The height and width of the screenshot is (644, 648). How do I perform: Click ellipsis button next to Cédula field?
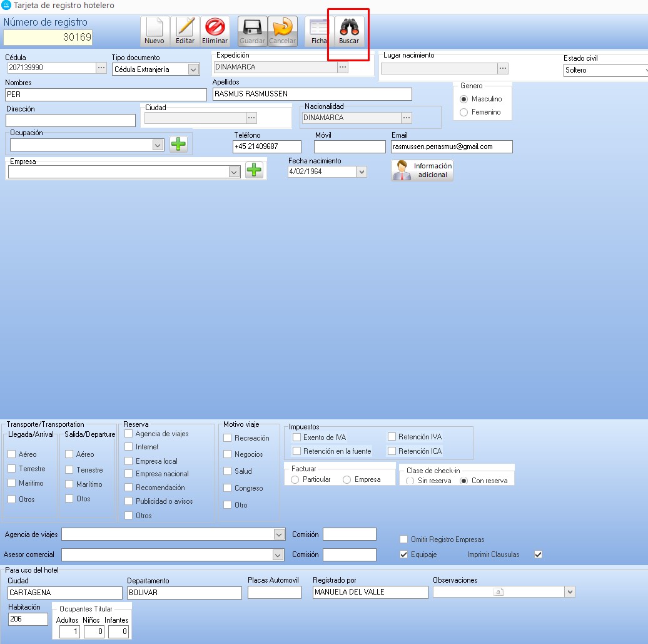(101, 68)
